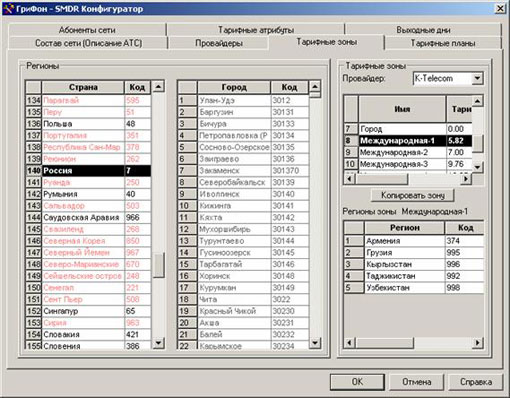
Task: Switch to Состав сети (Описание АТС) tab
Action: [88, 43]
